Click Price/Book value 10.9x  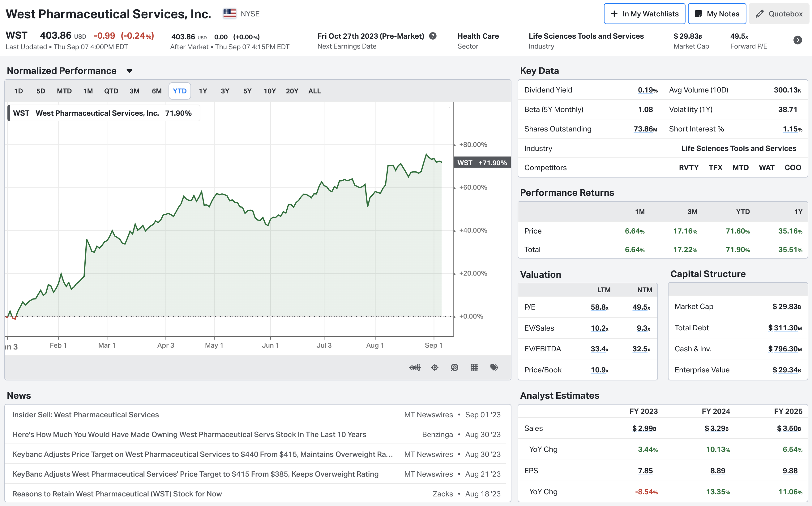[599, 370]
